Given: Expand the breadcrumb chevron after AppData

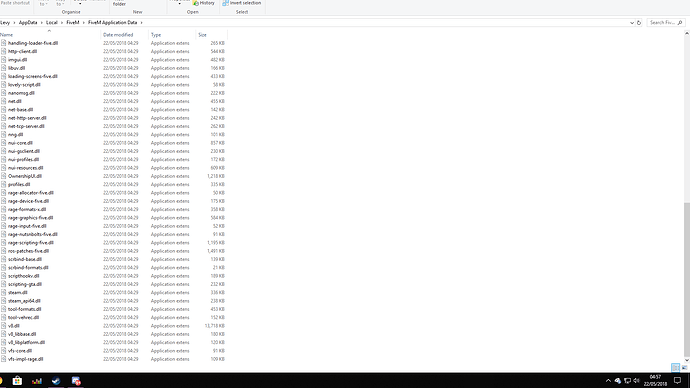Looking at the screenshot, I should pos(42,22).
